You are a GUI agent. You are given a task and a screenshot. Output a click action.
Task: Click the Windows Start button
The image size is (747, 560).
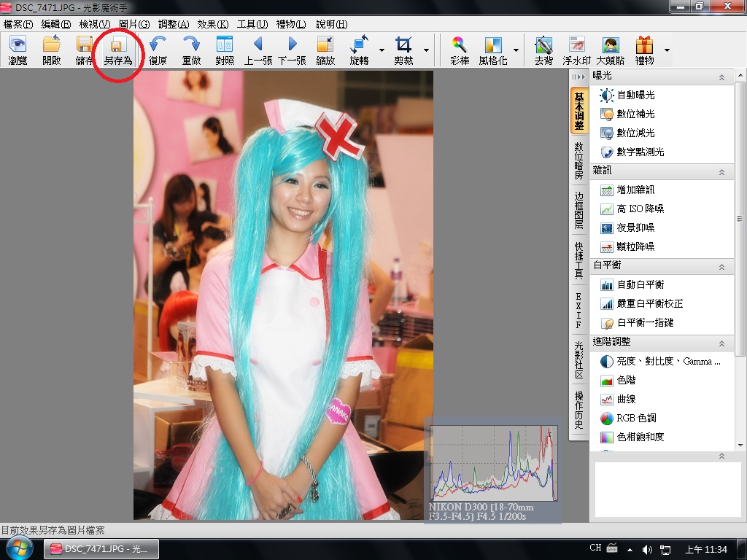coord(20,548)
